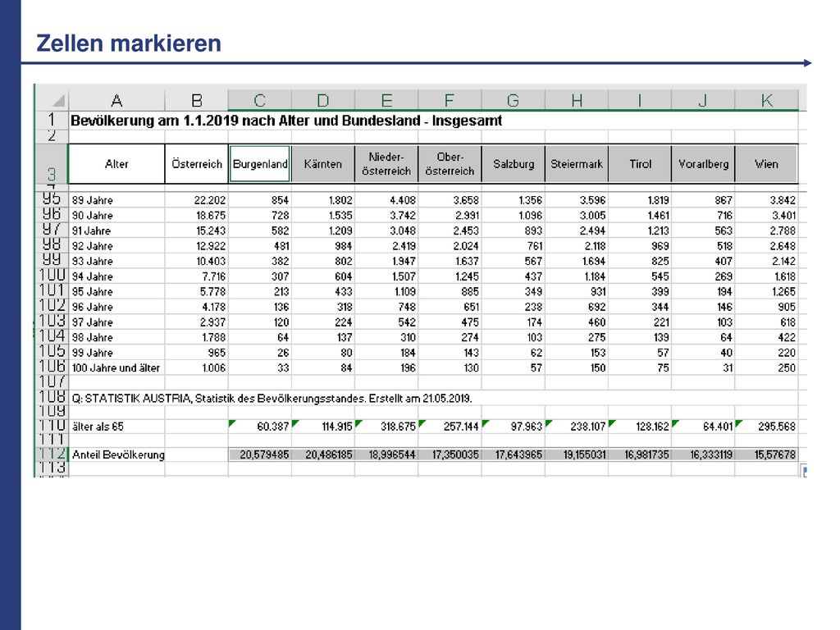
Task: Select the "Kärnten" header cell
Action: pyautogui.click(x=323, y=164)
